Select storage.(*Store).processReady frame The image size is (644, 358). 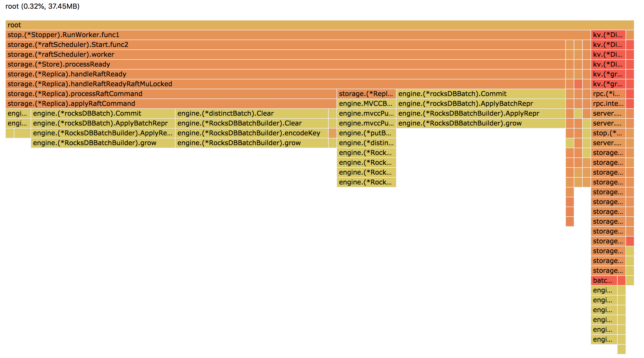(x=285, y=64)
